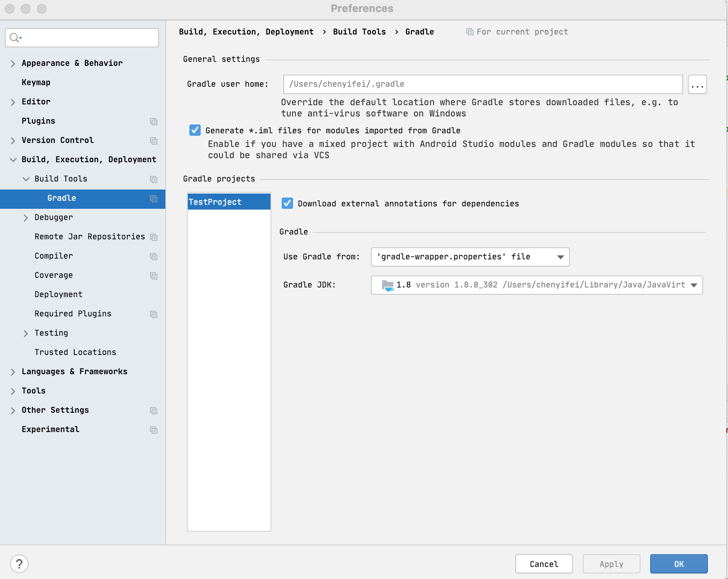Click the modified-settings icon beside Compiler
728x579 pixels.
[154, 256]
